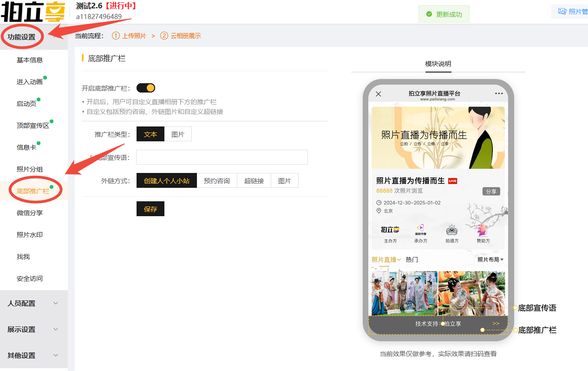The image size is (588, 371).
Task: Open the three-dot menu in preview header
Action: coord(499,93)
